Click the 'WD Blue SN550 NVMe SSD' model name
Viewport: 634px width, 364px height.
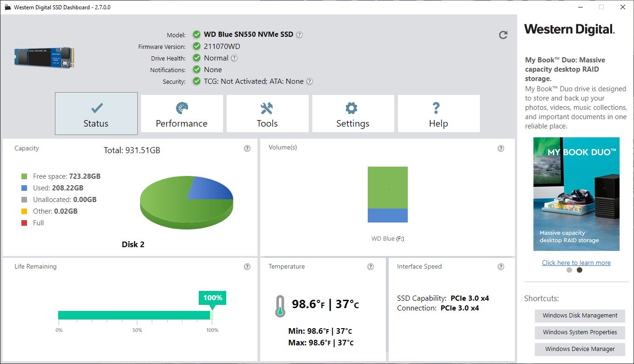tap(249, 34)
